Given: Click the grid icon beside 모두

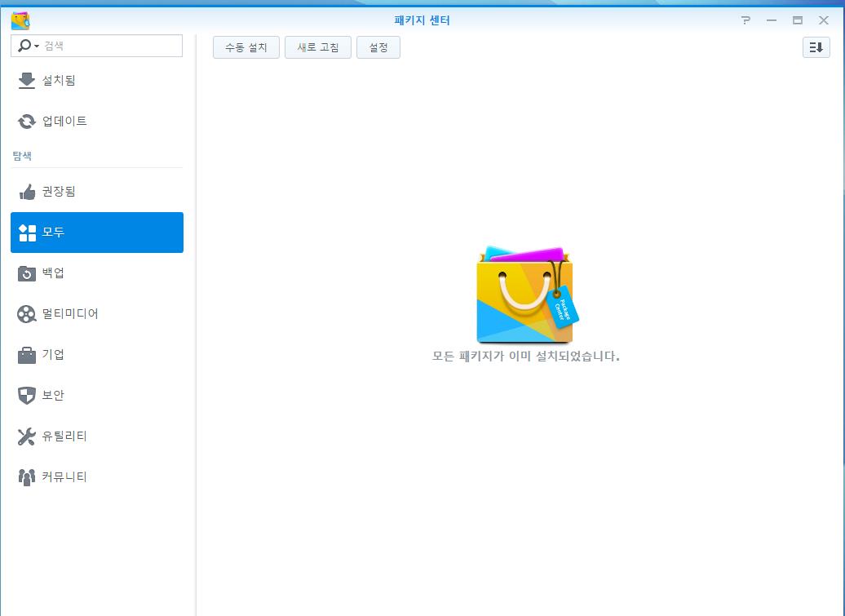Looking at the screenshot, I should (x=27, y=233).
